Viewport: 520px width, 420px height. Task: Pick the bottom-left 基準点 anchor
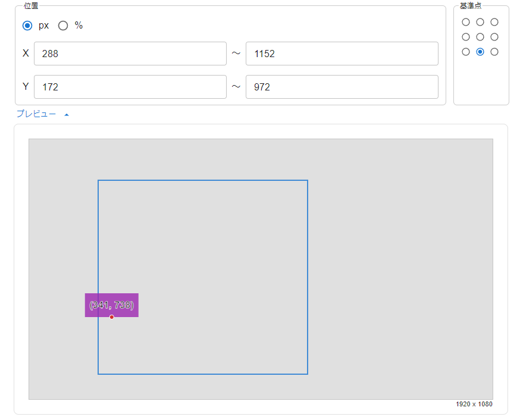coord(466,52)
